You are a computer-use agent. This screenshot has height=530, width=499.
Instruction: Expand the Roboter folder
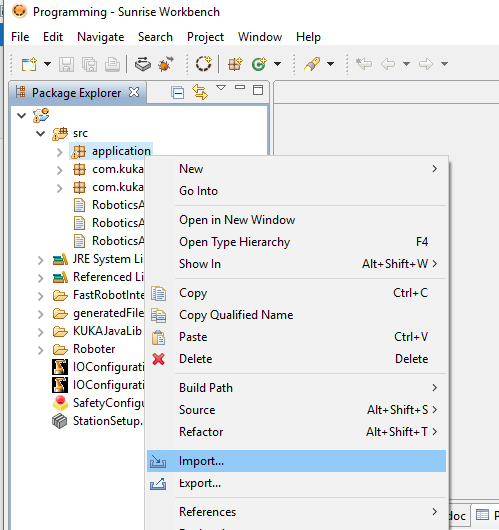(x=41, y=350)
